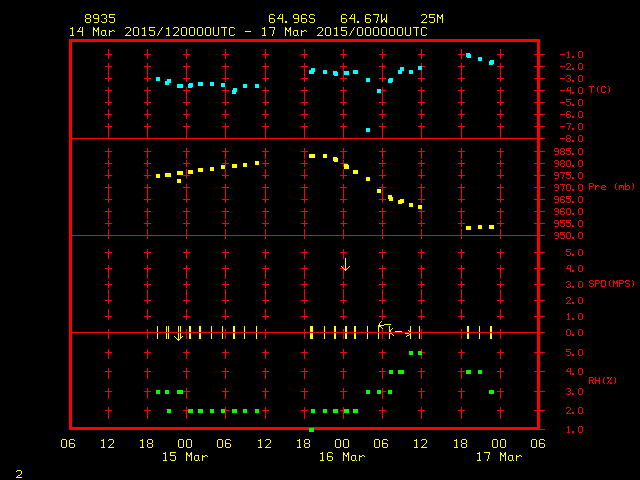
Task: Click "5.0" on the RH(%) axis
Action: tap(574, 353)
